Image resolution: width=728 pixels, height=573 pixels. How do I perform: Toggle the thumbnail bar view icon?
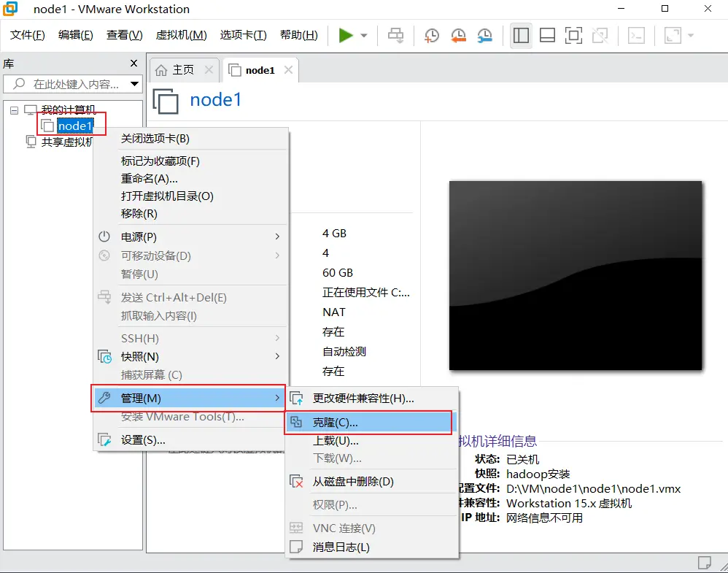[x=547, y=35]
